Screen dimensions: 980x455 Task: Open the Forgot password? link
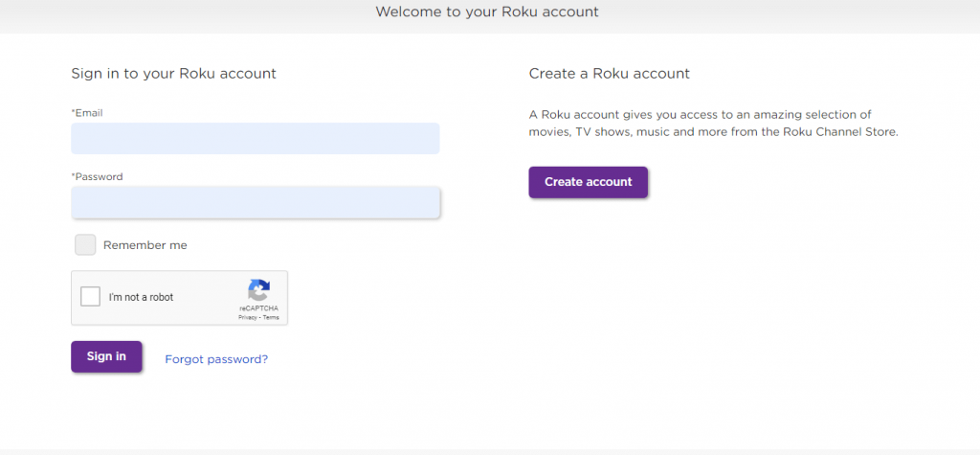(x=216, y=359)
